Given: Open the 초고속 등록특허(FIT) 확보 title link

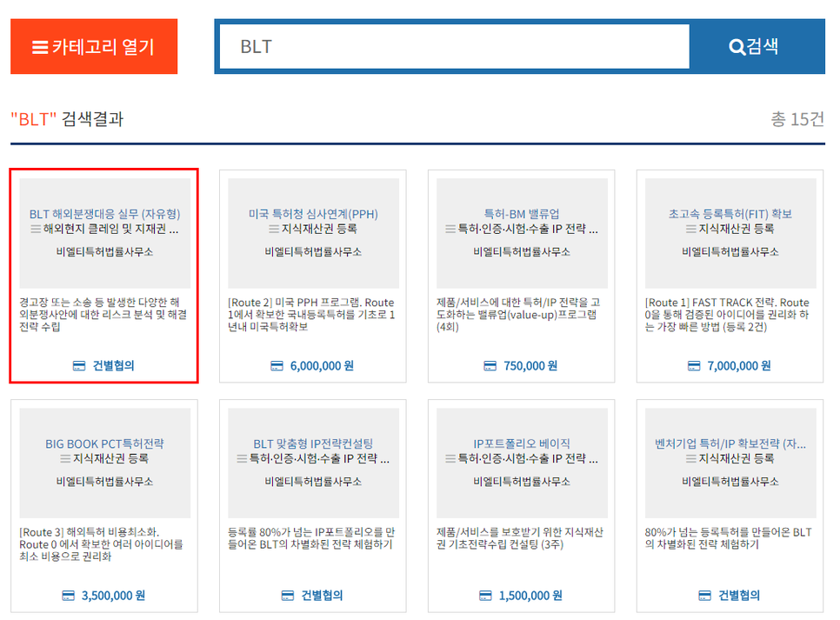Looking at the screenshot, I should 730,214.
